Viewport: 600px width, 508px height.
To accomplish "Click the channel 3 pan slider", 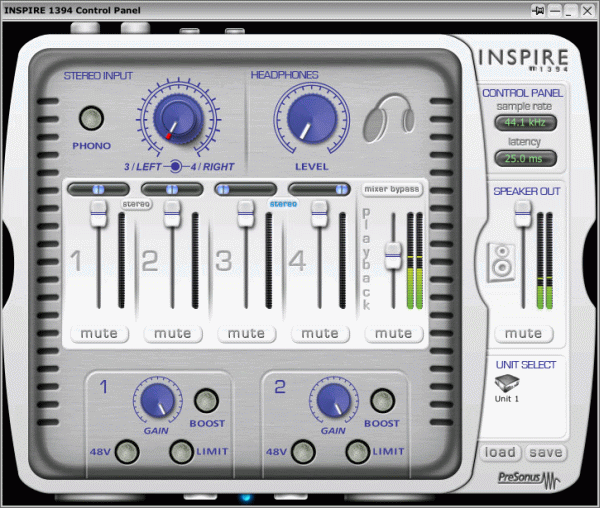I will 245,189.
